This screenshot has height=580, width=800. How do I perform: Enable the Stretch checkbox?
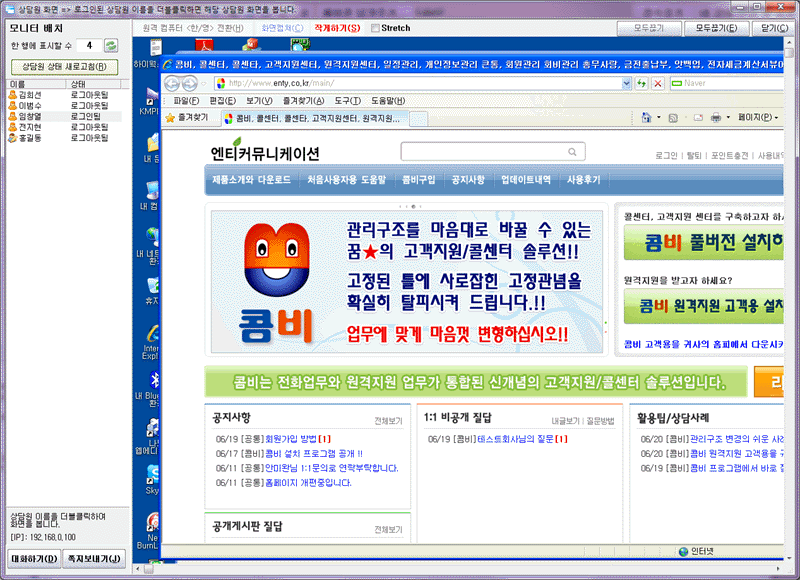pyautogui.click(x=375, y=28)
